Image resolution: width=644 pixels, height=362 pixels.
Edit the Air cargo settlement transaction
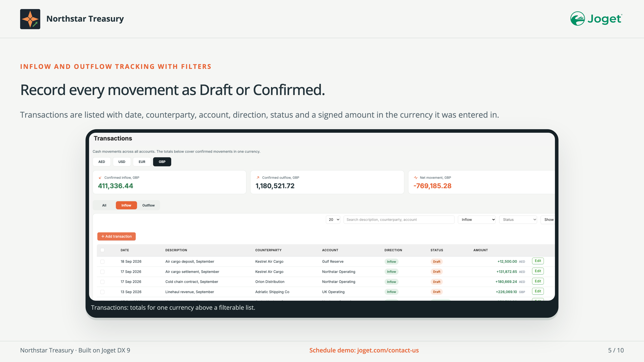click(538, 271)
